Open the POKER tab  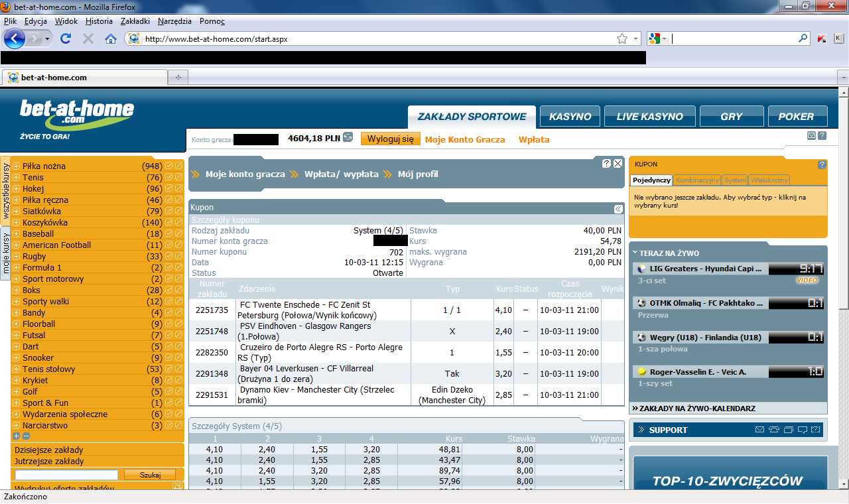coord(798,116)
